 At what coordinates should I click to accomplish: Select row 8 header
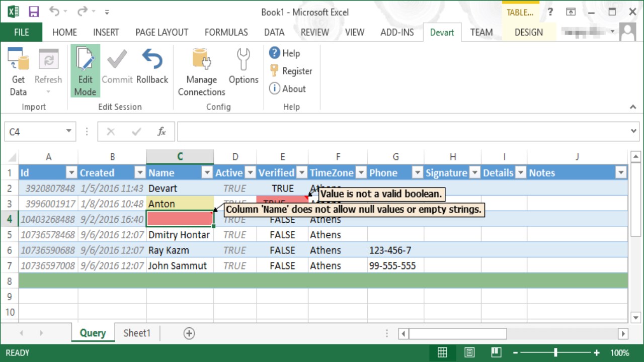[x=10, y=281]
